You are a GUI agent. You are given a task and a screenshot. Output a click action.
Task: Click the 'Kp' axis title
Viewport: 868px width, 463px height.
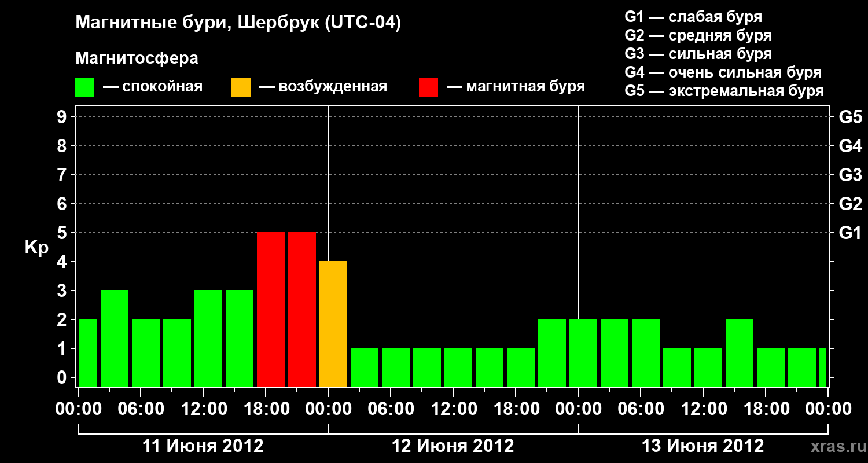[x=36, y=248]
